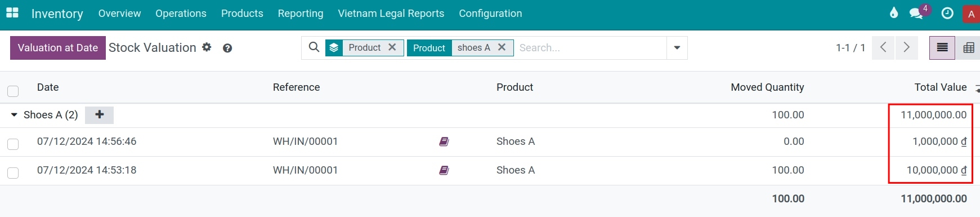Viewport: 980px width, 217px height.
Task: Switch to list view
Action: point(942,48)
